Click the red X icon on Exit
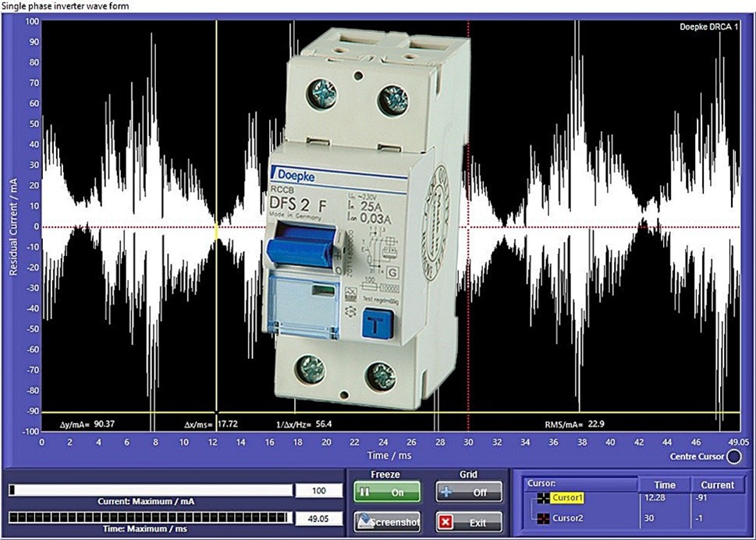The height and width of the screenshot is (540, 756). tap(445, 521)
